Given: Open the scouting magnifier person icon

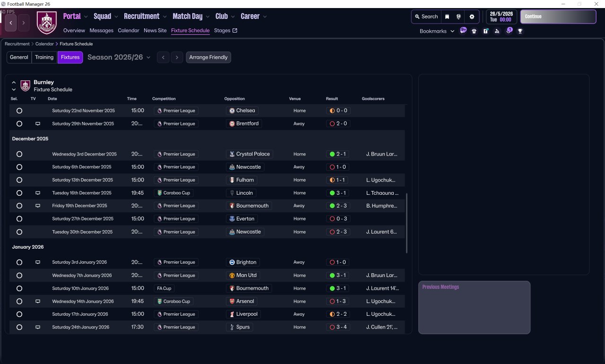Looking at the screenshot, I should pyautogui.click(x=497, y=31).
